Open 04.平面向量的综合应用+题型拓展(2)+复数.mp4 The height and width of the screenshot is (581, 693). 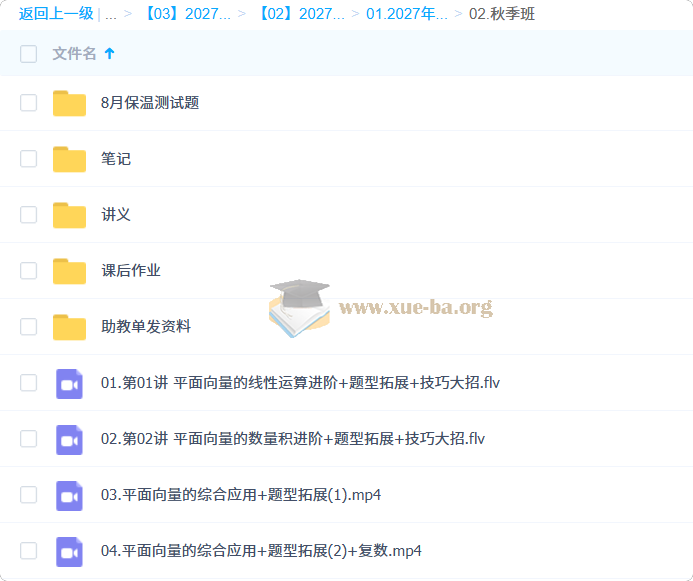coord(261,551)
